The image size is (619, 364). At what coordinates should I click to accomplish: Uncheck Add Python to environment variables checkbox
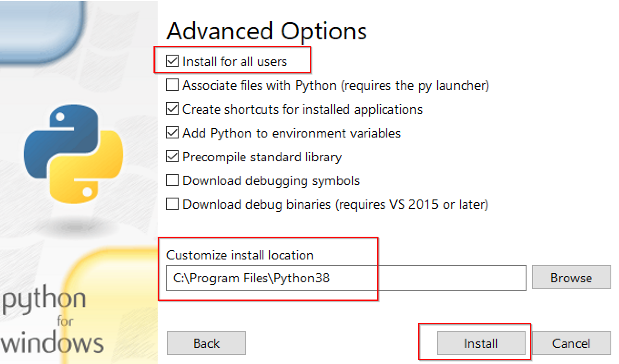pos(172,133)
